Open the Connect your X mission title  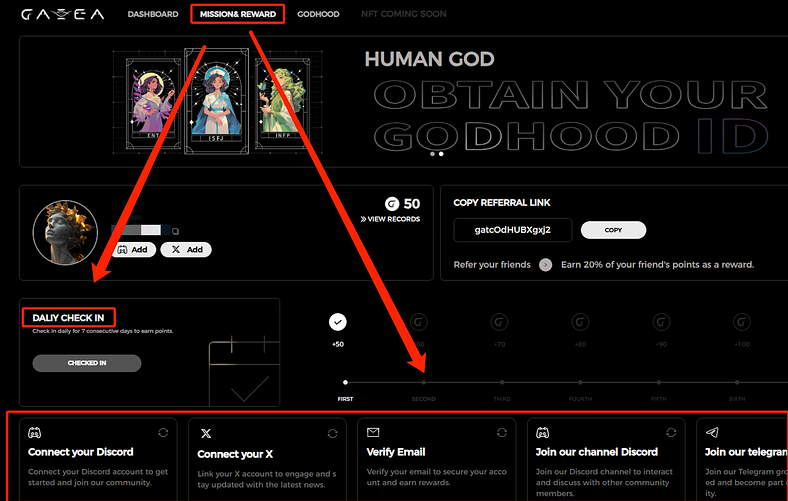point(235,454)
